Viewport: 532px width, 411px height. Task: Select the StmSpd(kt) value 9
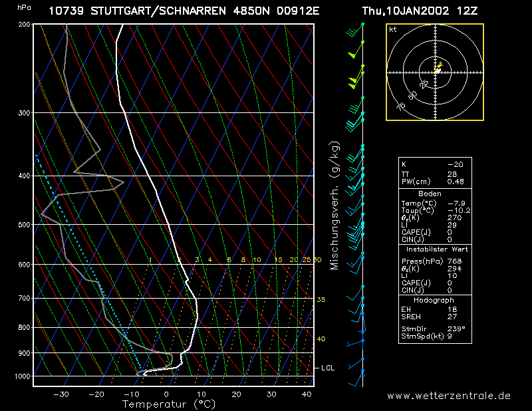(450, 337)
